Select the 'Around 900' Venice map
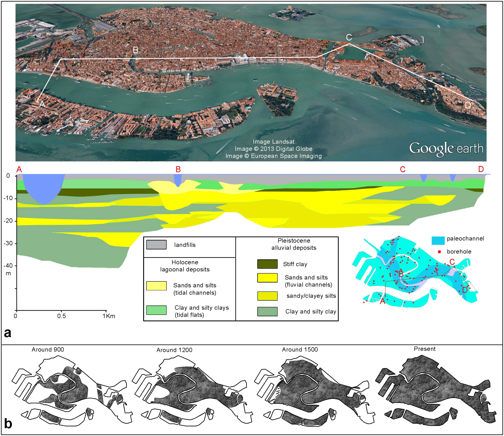The width and height of the screenshot is (504, 436). (72, 391)
